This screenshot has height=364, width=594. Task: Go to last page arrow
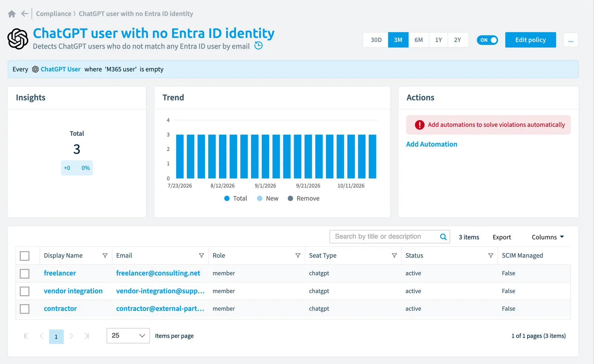point(87,336)
